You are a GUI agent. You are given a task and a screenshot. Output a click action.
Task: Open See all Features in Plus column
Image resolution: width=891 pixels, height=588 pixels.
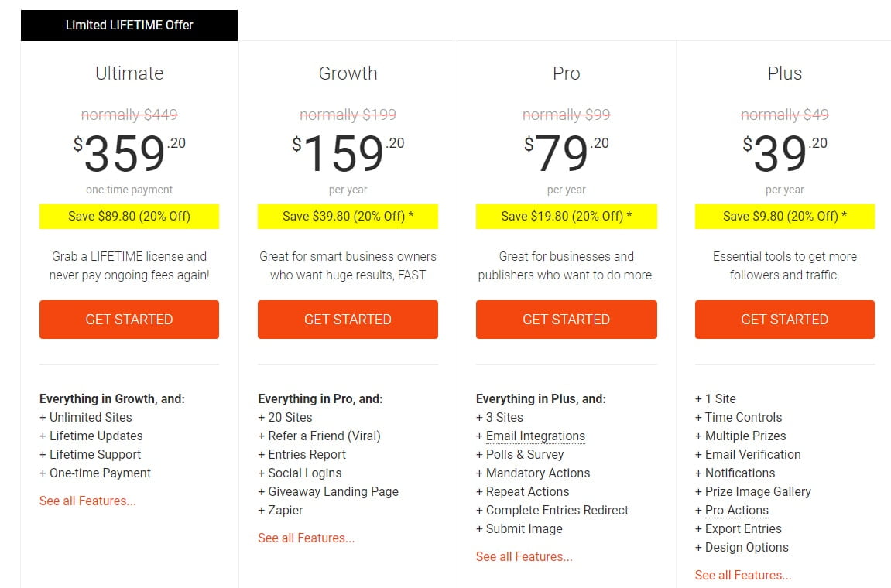coord(742,575)
